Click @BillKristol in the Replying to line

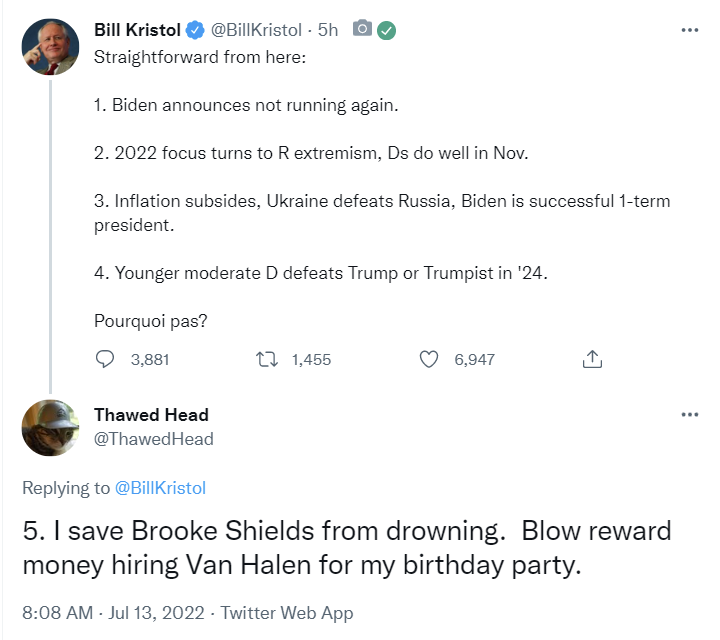pyautogui.click(x=161, y=488)
